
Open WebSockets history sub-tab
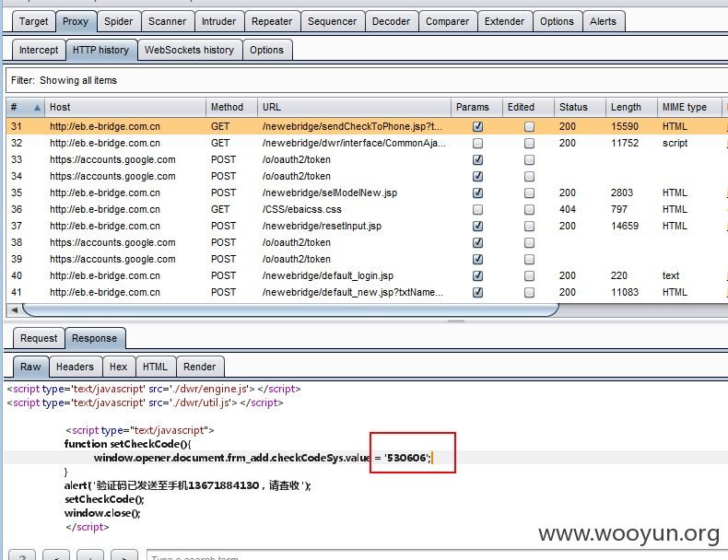(x=189, y=50)
